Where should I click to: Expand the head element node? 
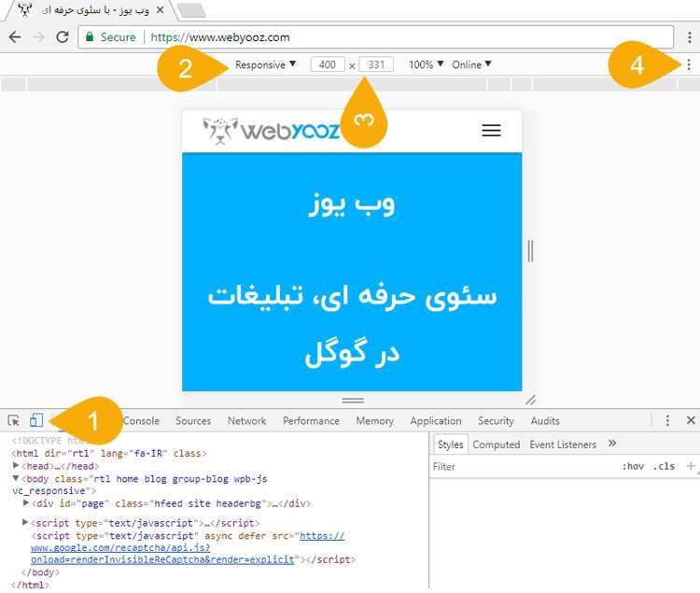tap(16, 465)
